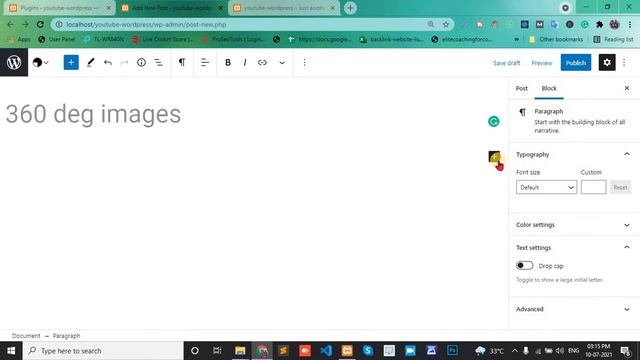Insert a link with the link icon
The height and width of the screenshot is (360, 640).
[262, 62]
